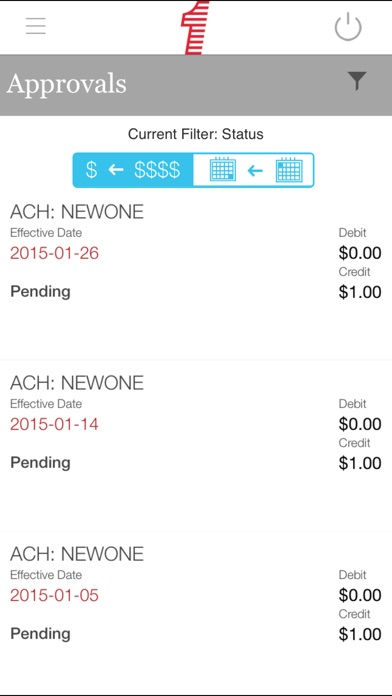
Task: Tap the four dollar signs symbol
Action: click(157, 170)
